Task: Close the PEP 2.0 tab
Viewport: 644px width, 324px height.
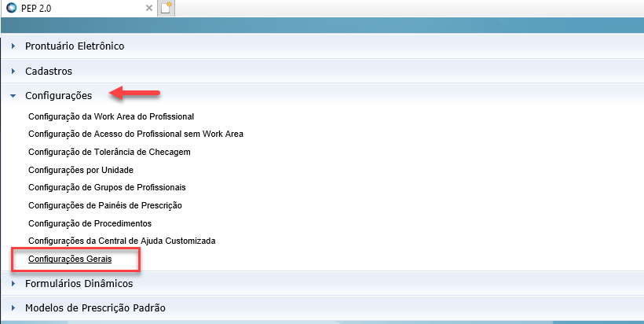Action: [x=149, y=8]
